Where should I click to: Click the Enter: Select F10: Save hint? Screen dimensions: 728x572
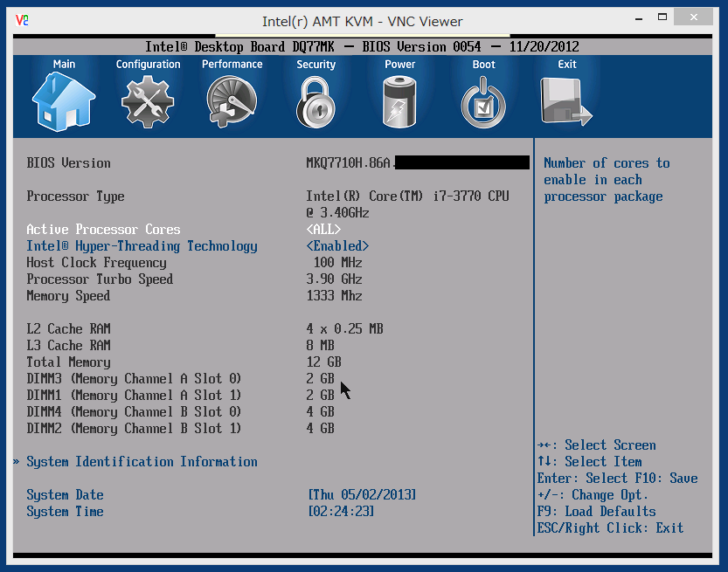pos(617,479)
